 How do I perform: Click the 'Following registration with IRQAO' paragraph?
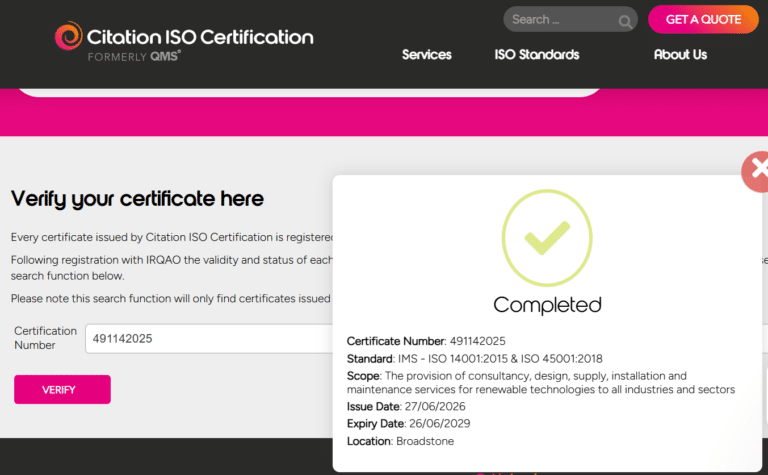(171, 267)
